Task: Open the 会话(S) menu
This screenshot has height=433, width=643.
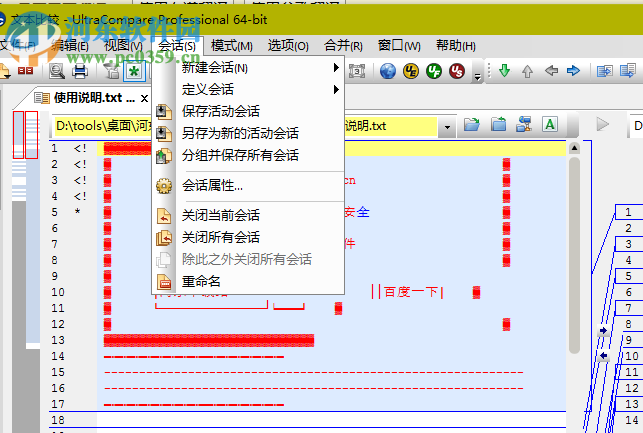Action: click(x=177, y=46)
